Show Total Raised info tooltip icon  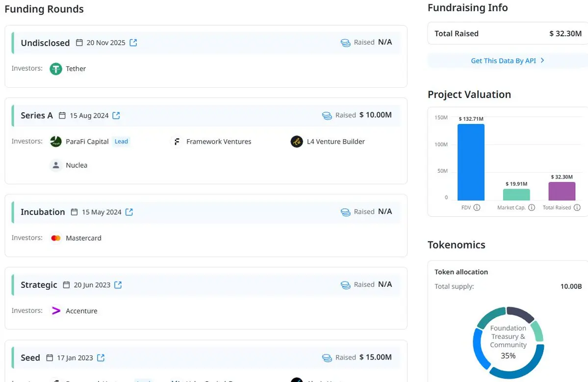[577, 208]
